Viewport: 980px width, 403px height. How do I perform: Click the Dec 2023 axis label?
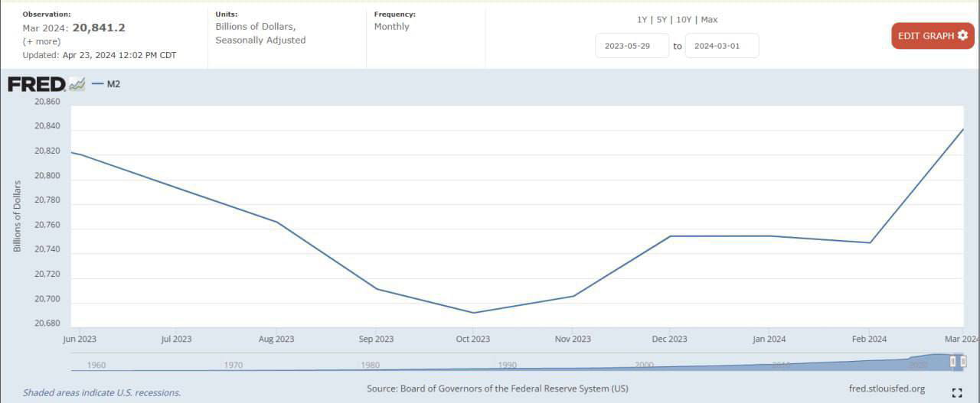(x=669, y=339)
